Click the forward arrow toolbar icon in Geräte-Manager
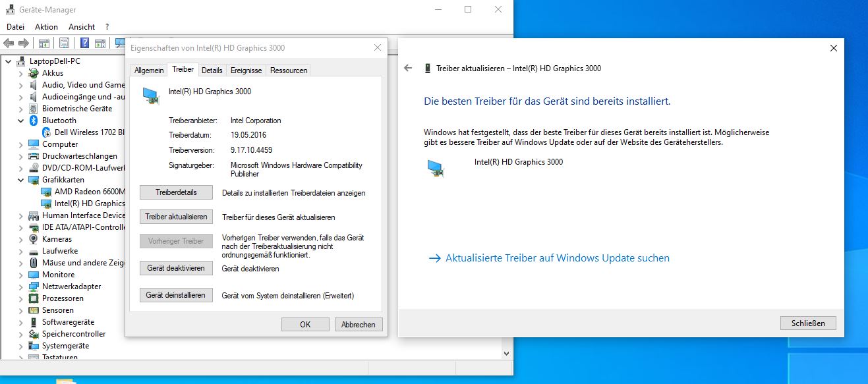This screenshot has width=868, height=384. 24,43
